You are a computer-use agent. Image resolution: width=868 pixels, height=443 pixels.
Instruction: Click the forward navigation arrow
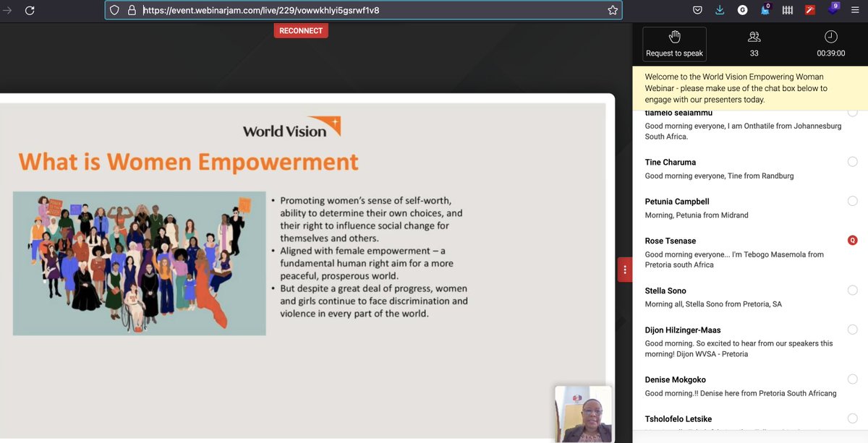click(7, 10)
